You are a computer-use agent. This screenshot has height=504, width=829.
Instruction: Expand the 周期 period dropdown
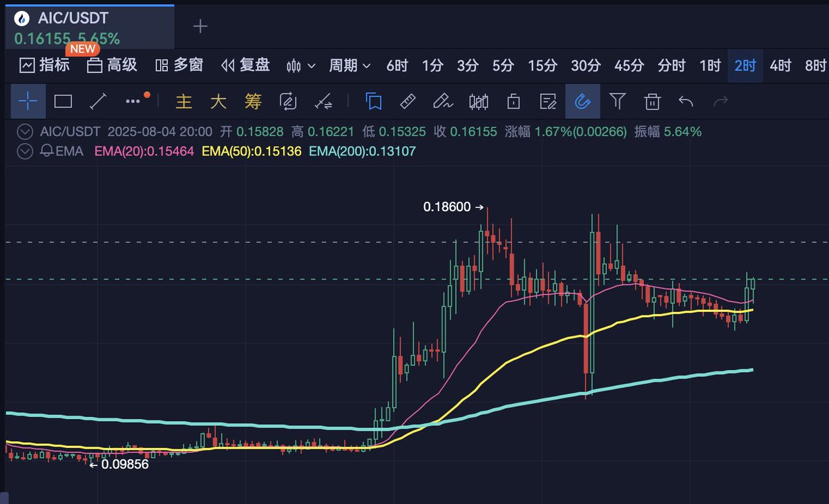[350, 66]
